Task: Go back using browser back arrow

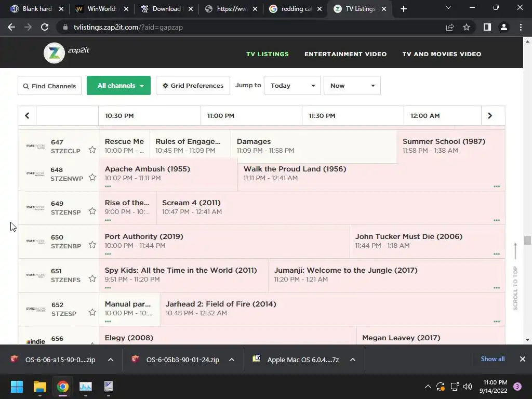Action: click(x=11, y=27)
